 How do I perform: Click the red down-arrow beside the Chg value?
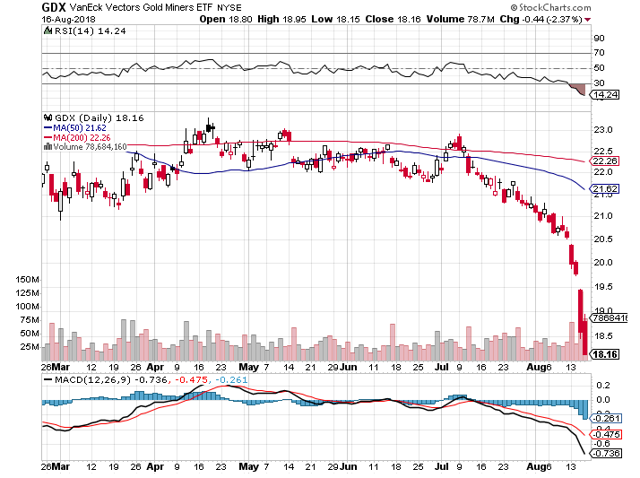[x=588, y=20]
